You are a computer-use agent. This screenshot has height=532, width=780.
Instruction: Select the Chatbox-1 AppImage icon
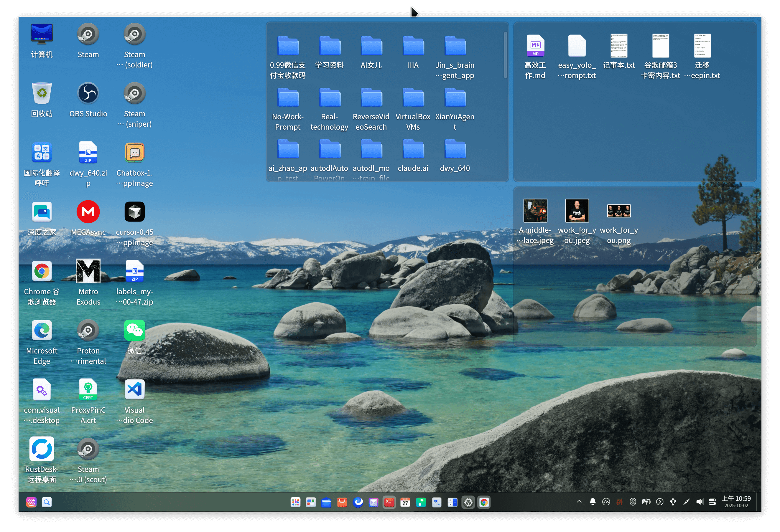tap(135, 153)
